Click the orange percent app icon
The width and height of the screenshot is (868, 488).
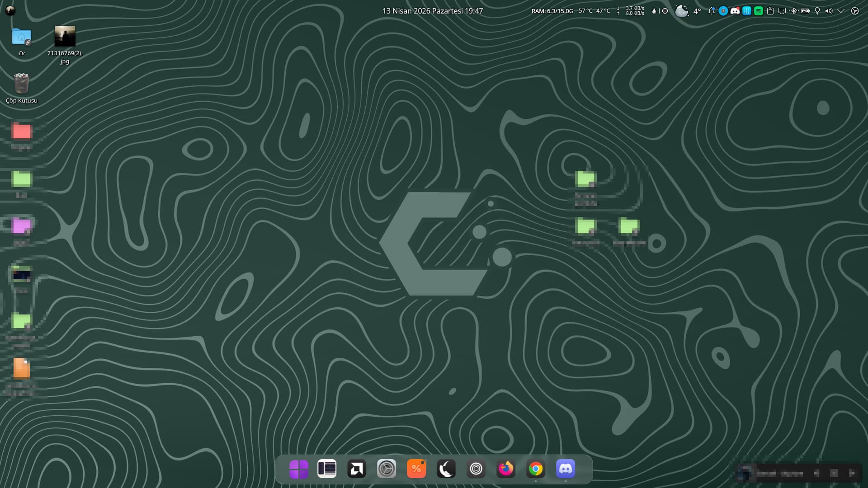[416, 469]
